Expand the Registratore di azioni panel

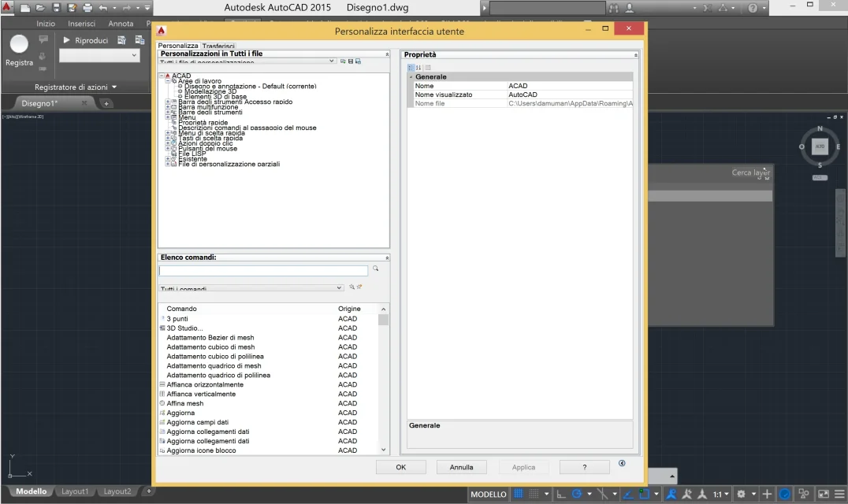[x=76, y=87]
